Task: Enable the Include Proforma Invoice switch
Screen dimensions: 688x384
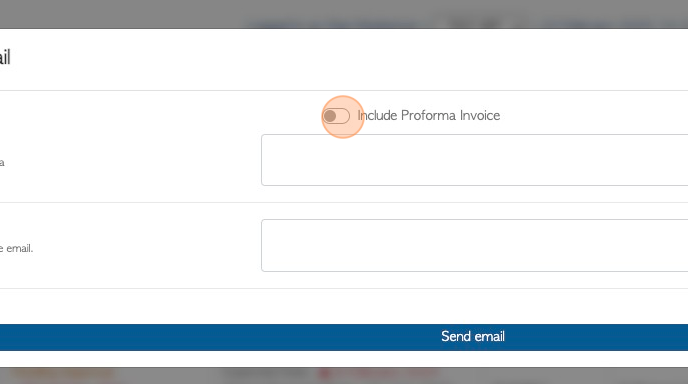Action: tap(336, 116)
